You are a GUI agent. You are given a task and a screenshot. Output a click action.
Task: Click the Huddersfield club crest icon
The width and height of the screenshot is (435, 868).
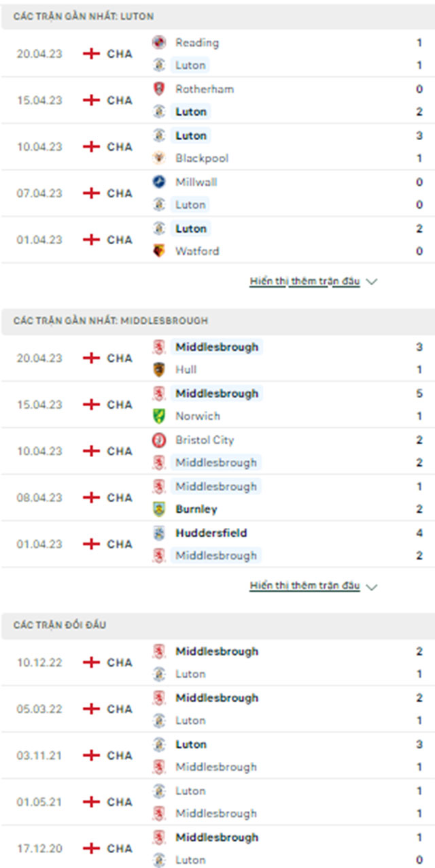point(159,533)
